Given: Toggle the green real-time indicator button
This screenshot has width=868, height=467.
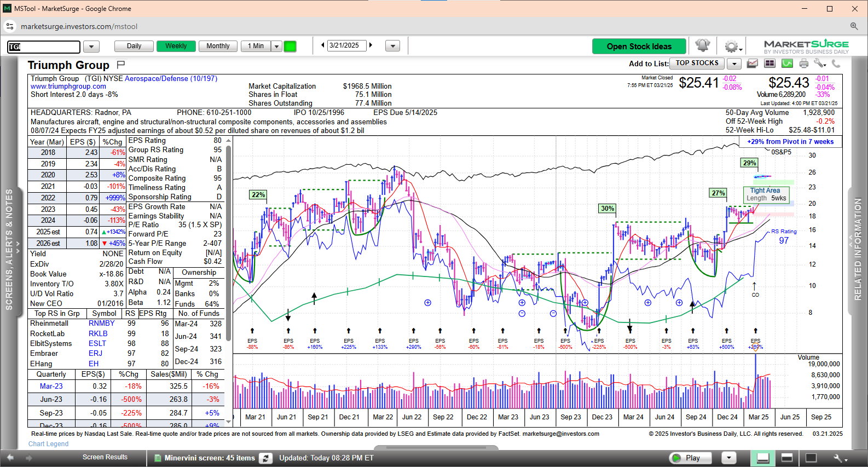Looking at the screenshot, I should click(290, 47).
